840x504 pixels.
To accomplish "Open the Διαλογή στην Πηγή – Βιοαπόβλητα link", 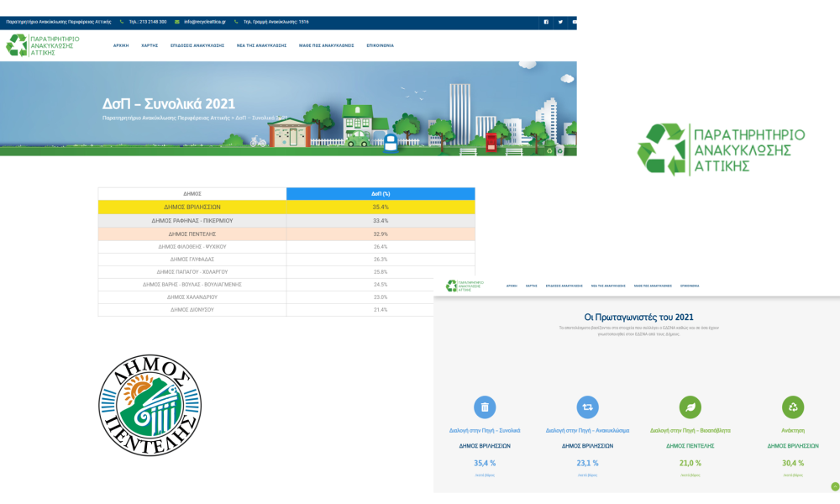I will click(x=690, y=430).
